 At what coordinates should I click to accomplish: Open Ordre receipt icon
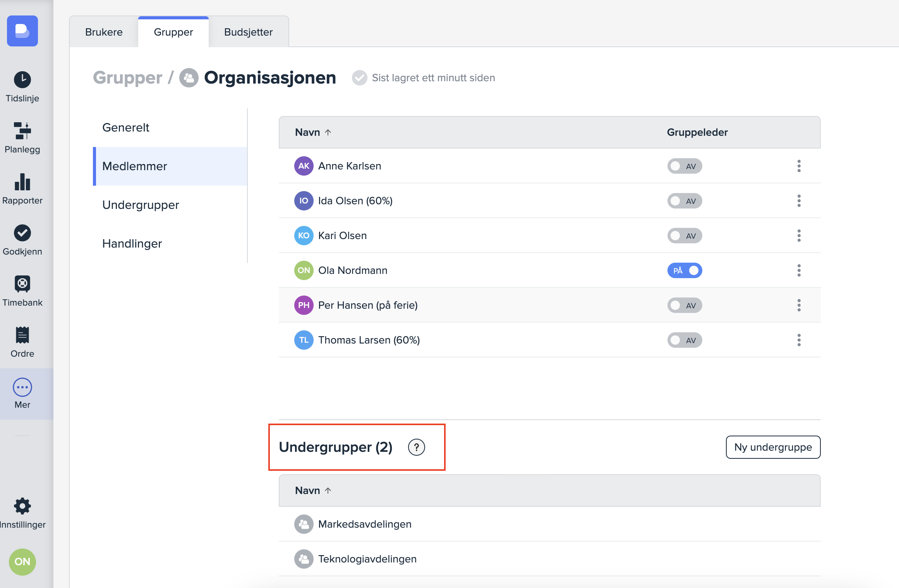click(x=22, y=335)
